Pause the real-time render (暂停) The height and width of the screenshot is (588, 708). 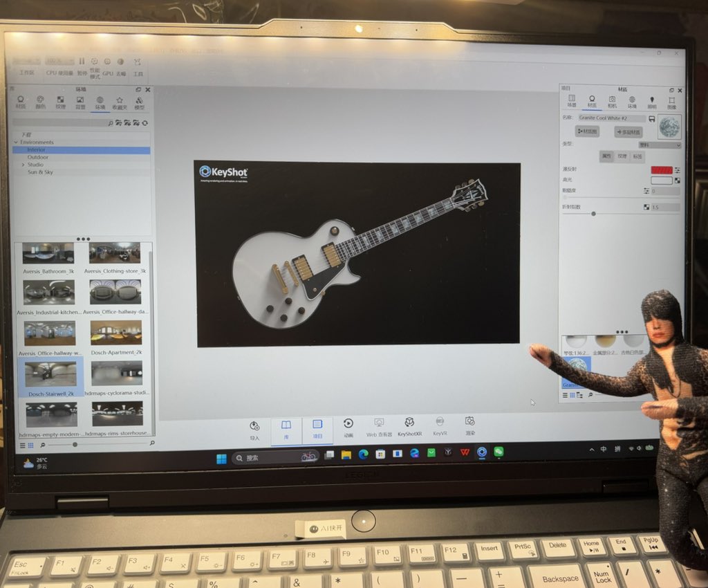[x=82, y=66]
